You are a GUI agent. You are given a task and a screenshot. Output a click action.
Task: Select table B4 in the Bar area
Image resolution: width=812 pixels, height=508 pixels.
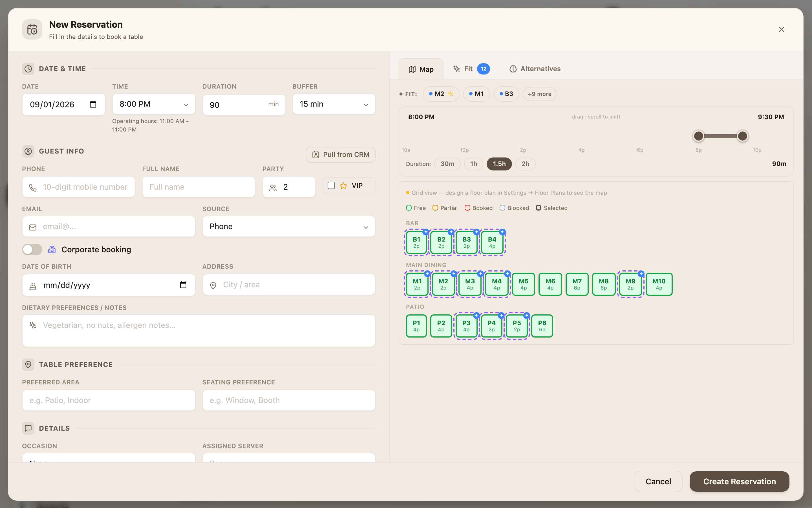(x=492, y=242)
